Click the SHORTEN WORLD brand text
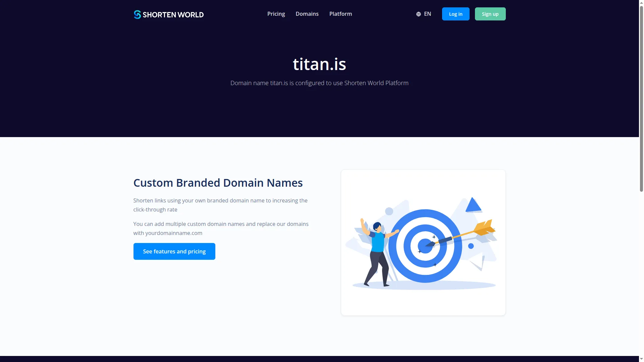The width and height of the screenshot is (644, 362). click(x=173, y=15)
